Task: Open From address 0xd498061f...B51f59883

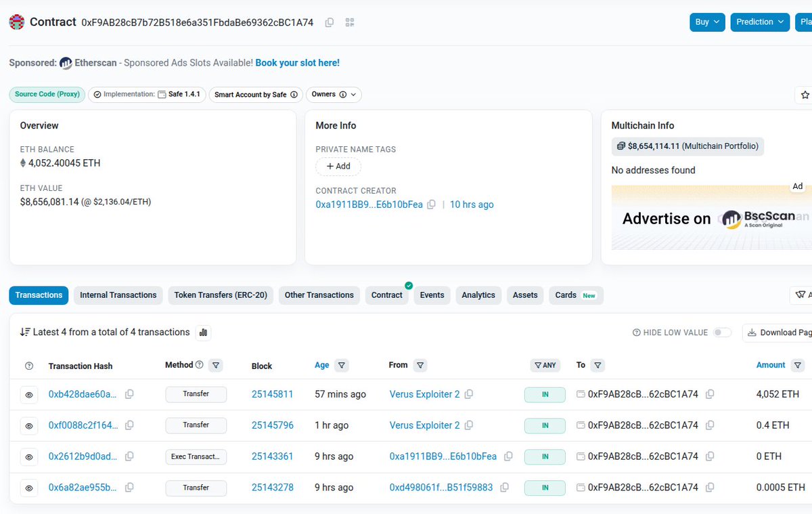Action: (441, 488)
